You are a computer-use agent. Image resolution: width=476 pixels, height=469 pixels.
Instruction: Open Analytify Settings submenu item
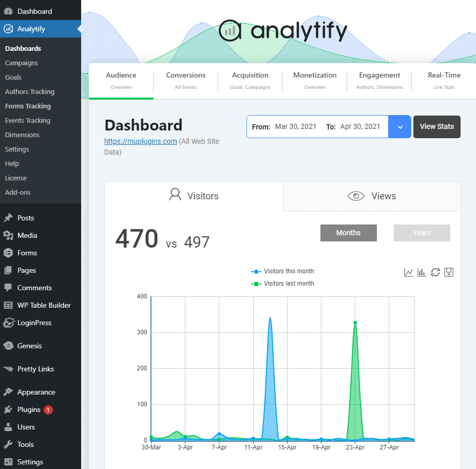click(x=17, y=149)
